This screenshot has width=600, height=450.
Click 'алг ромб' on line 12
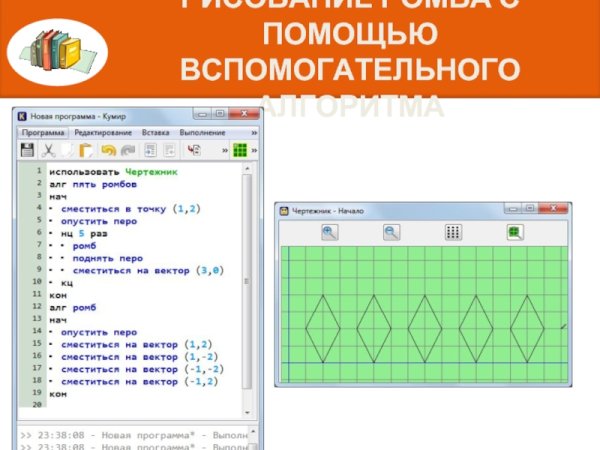click(73, 308)
